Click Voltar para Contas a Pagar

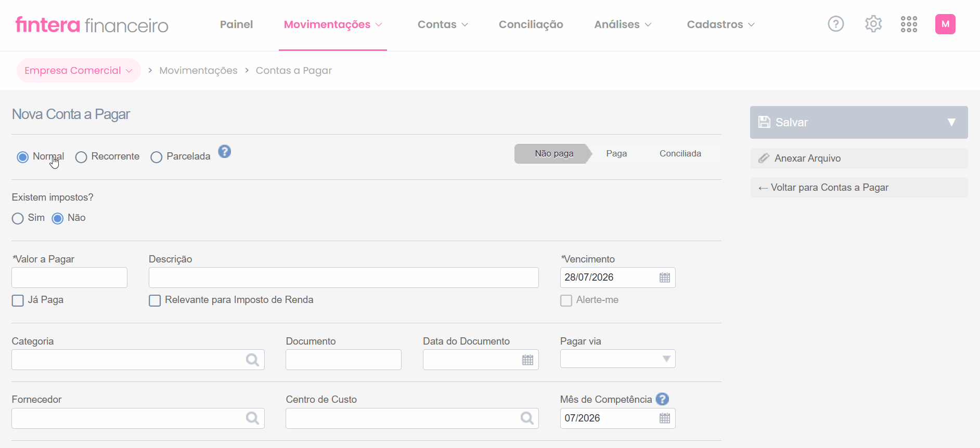859,188
